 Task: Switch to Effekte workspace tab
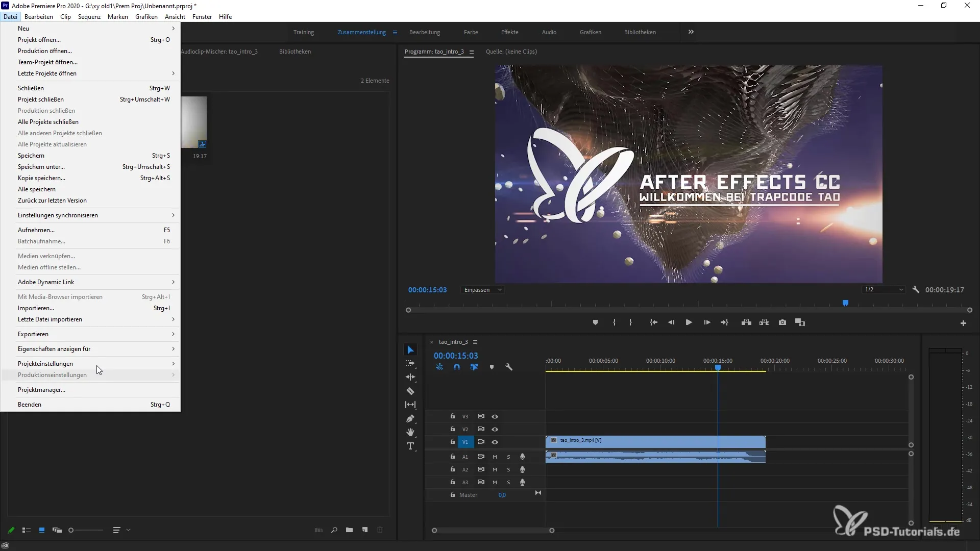[x=509, y=32]
